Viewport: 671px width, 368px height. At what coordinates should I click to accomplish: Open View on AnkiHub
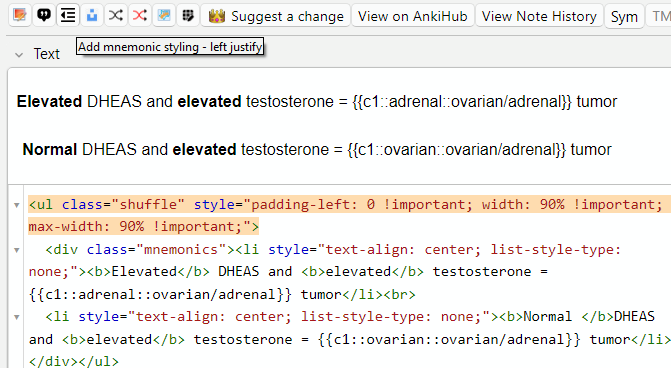[413, 16]
